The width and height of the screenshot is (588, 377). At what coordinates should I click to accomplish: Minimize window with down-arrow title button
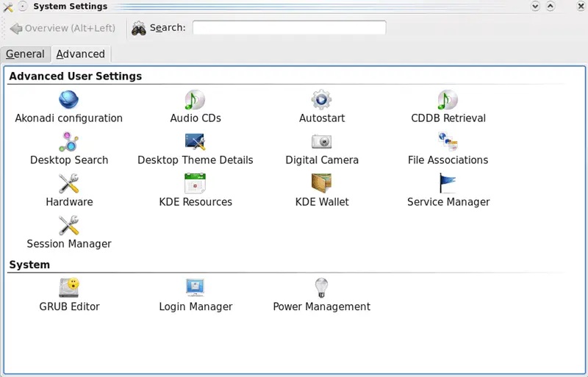click(536, 7)
